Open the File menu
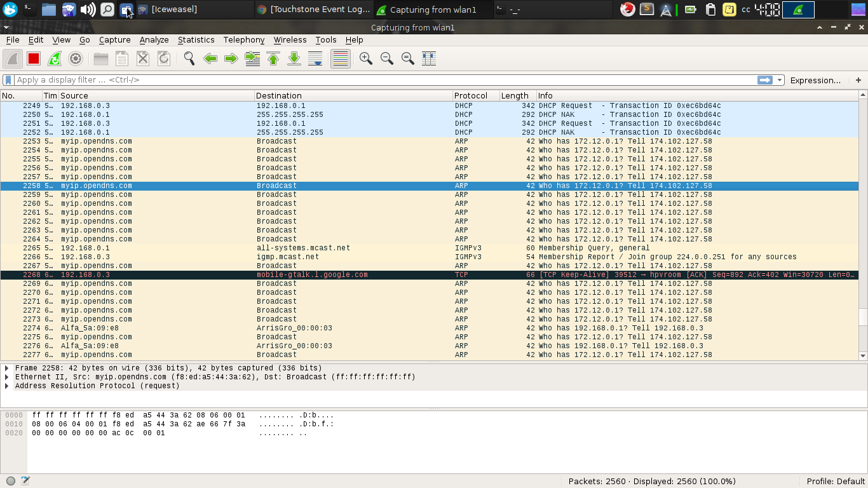This screenshot has height=488, width=868. tap(13, 39)
